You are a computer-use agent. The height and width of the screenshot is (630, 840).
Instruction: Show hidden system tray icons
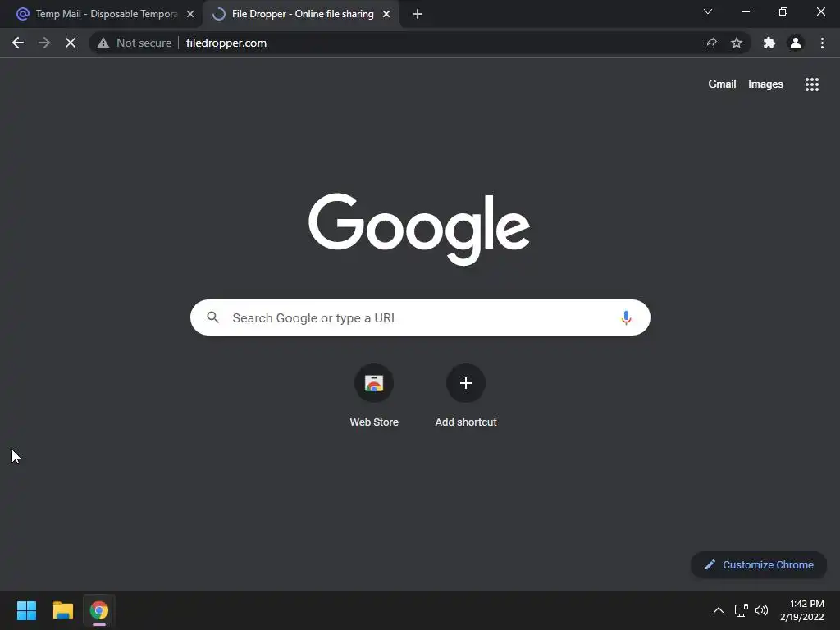click(719, 610)
